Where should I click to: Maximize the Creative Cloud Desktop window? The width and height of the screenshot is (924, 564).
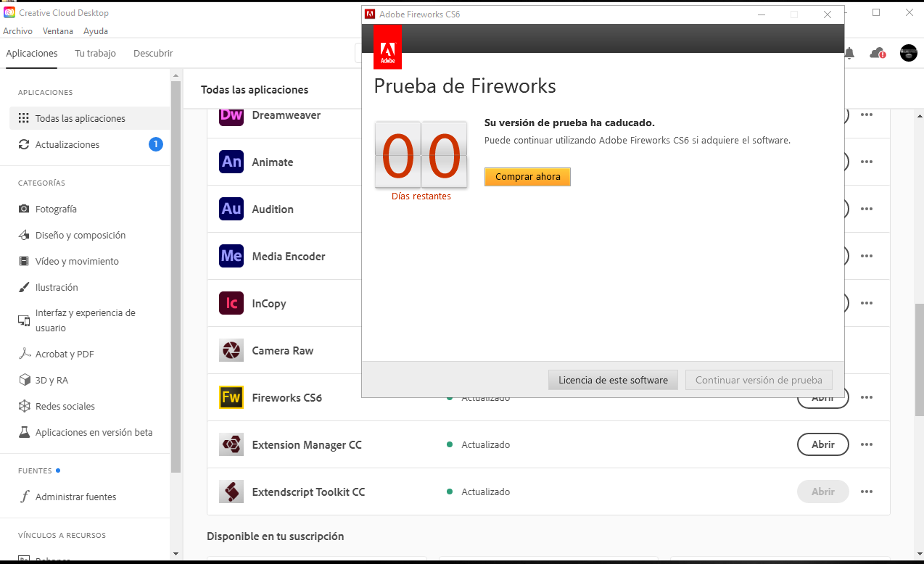point(876,12)
